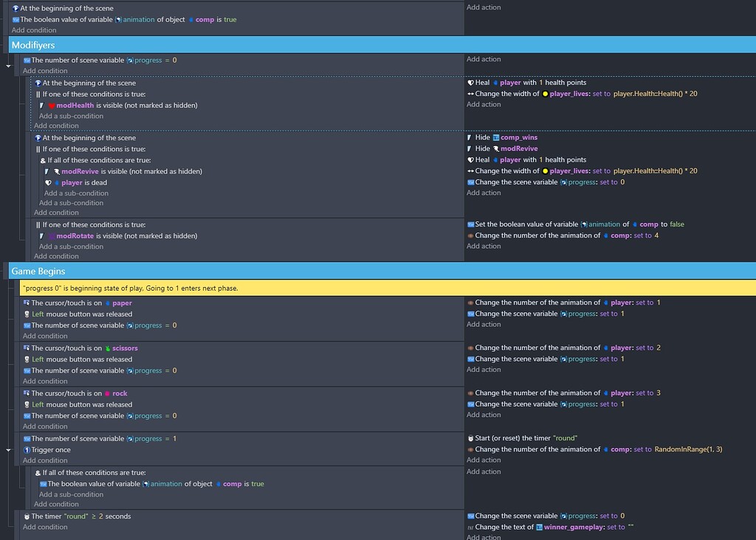Click the cursor/touch on paper condition icon
The image size is (756, 540).
click(x=28, y=302)
